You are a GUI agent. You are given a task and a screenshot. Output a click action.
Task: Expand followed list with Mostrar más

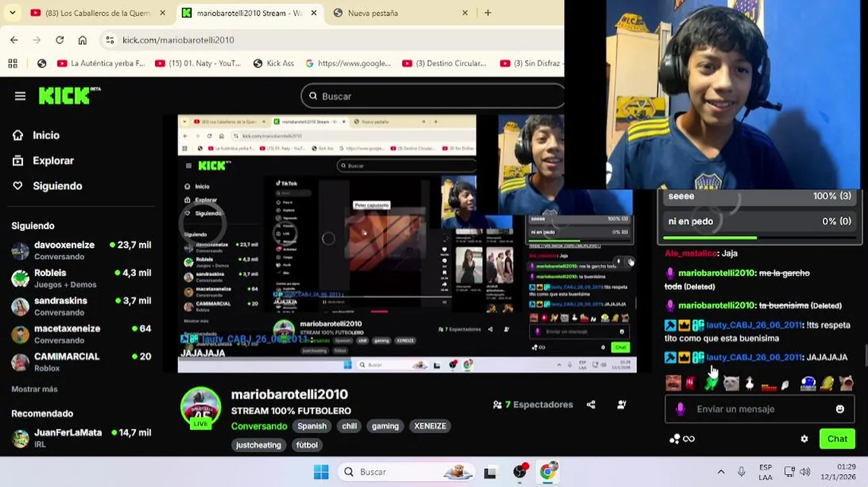point(34,389)
